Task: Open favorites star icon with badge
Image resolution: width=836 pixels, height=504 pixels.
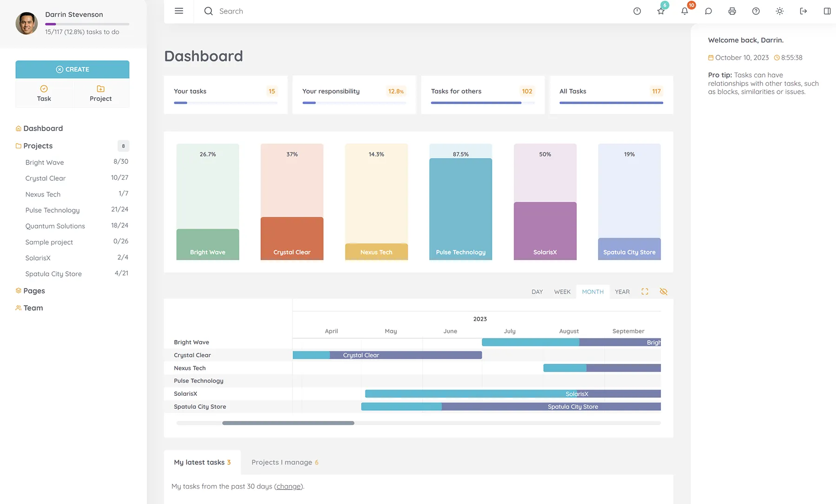Action: 661,11
